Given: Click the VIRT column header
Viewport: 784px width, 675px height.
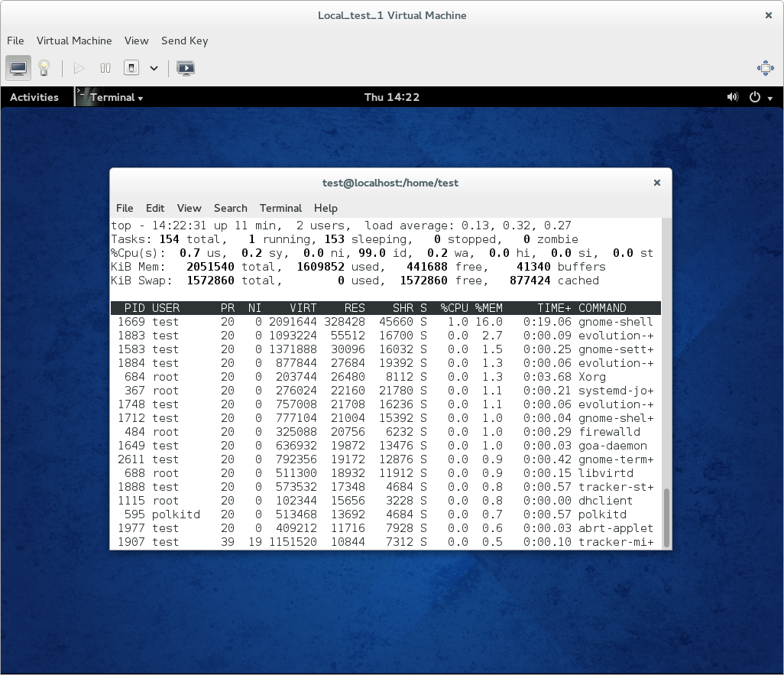Looking at the screenshot, I should point(303,308).
